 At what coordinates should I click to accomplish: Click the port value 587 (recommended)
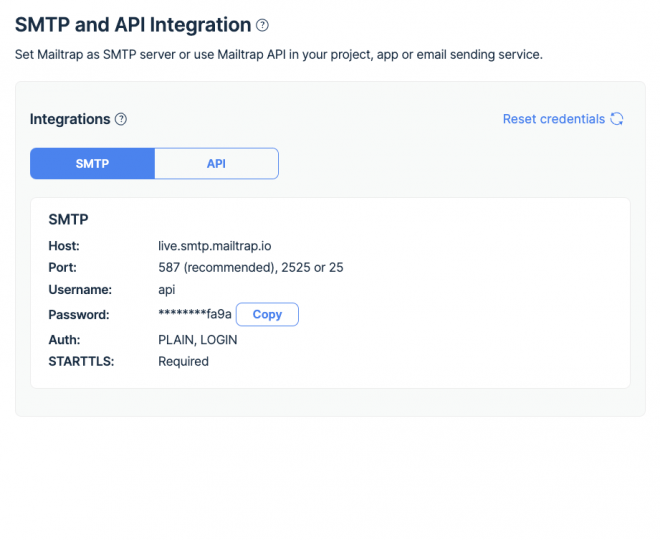210,267
